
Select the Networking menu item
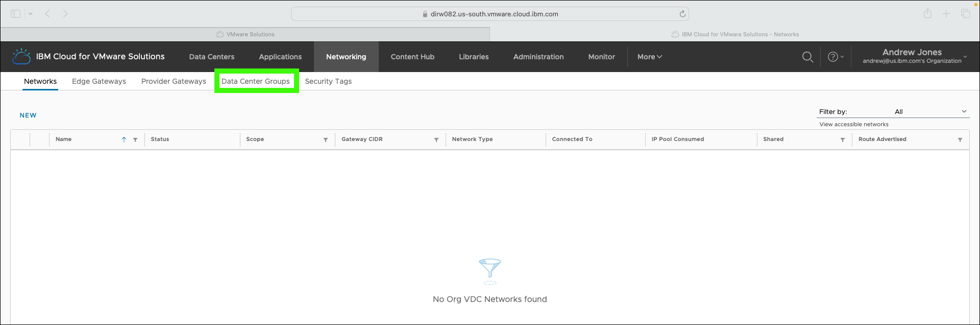pos(346,57)
